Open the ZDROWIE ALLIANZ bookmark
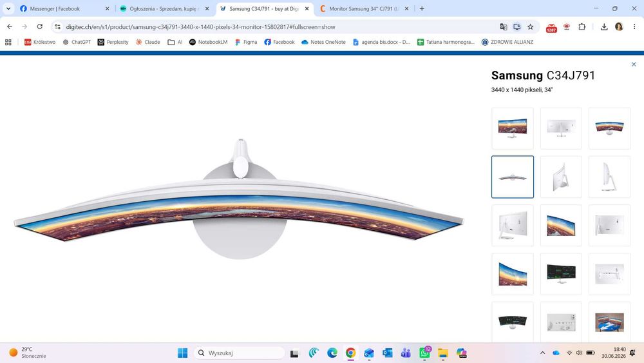Viewport: 644px width, 363px height. [507, 42]
